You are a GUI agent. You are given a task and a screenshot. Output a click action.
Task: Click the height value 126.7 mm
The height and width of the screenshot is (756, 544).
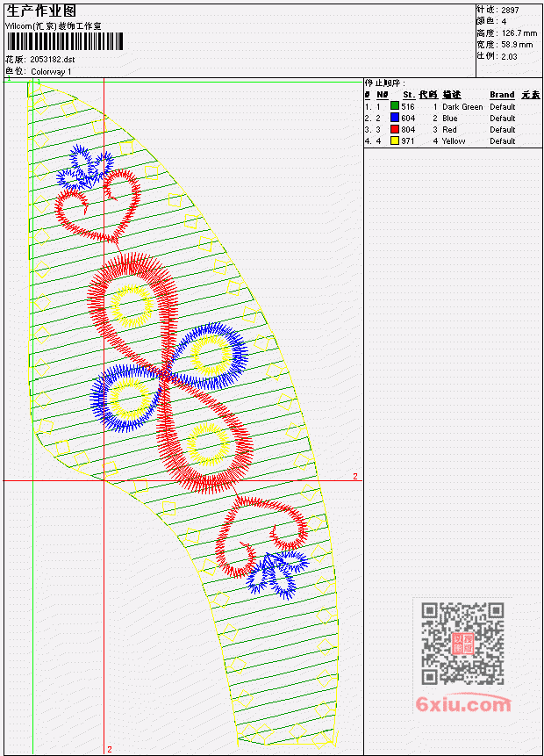(519, 32)
